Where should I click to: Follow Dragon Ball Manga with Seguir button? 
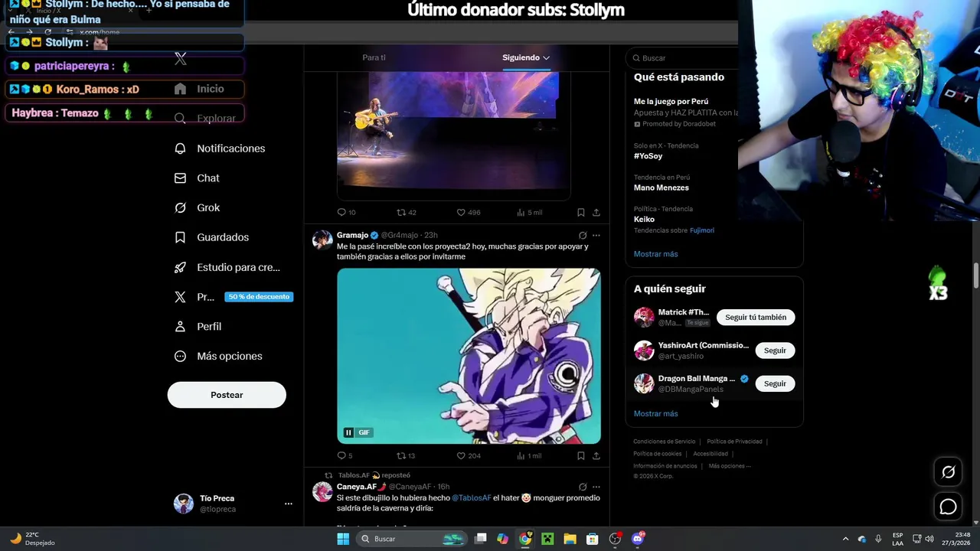tap(775, 383)
